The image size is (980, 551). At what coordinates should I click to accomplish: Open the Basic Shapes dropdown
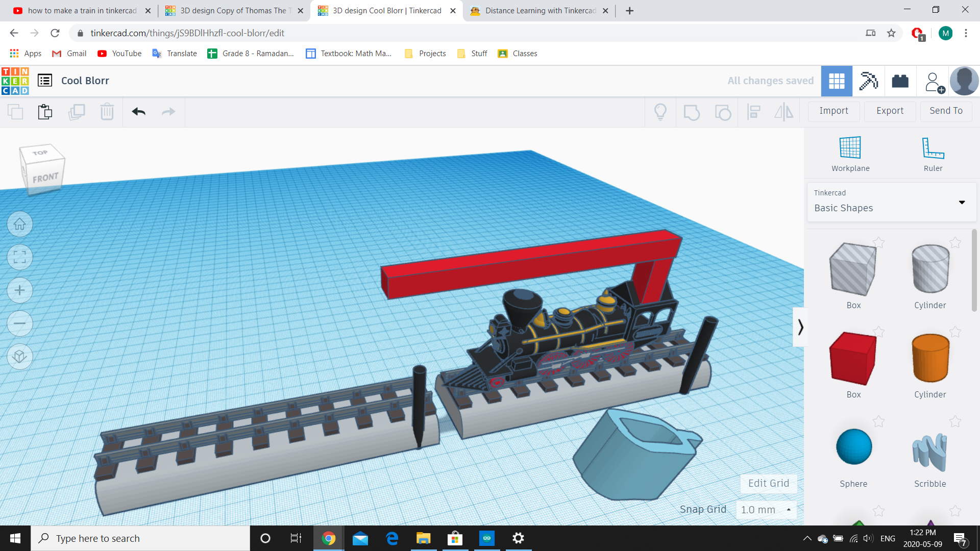point(891,202)
